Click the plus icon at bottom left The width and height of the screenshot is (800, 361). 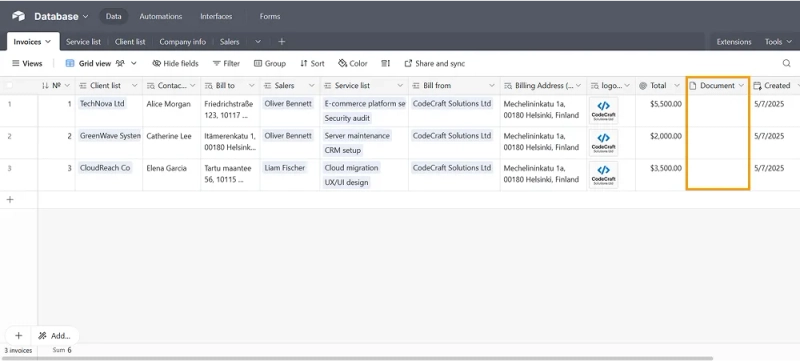point(18,336)
